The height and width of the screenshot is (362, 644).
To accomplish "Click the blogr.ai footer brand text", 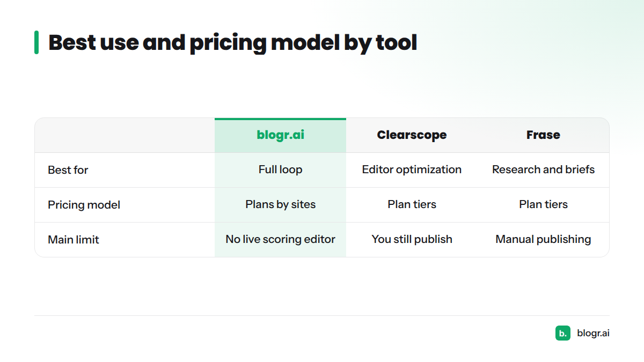I will pyautogui.click(x=593, y=333).
